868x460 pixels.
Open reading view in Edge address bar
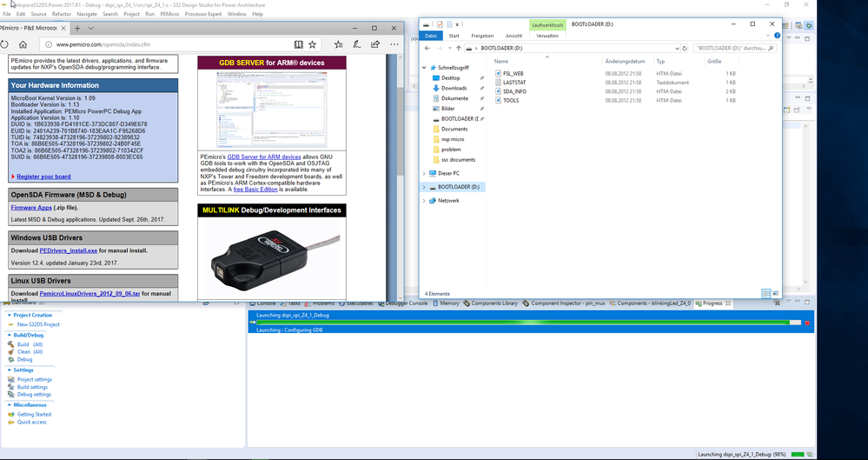tap(298, 44)
